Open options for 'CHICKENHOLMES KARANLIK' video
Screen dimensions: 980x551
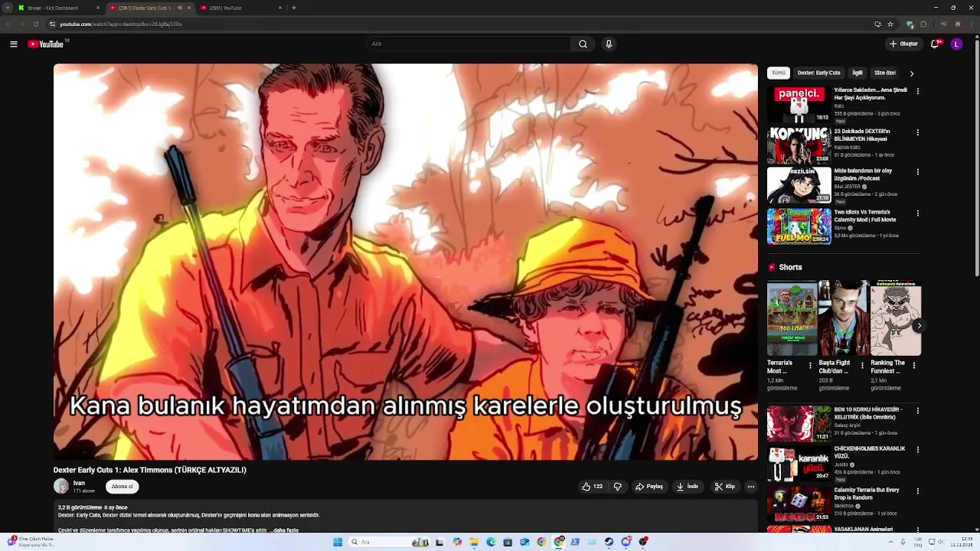918,450
